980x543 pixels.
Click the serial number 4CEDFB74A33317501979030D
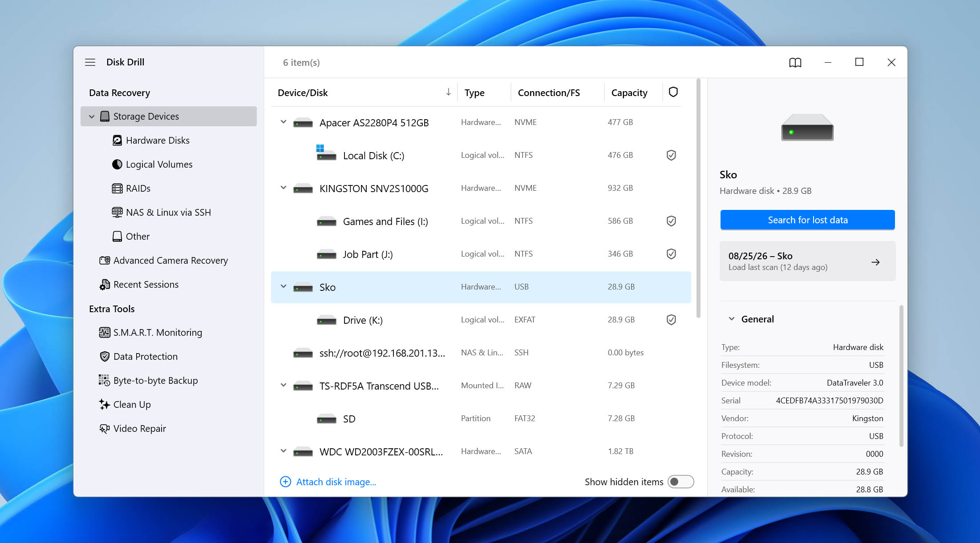(x=830, y=400)
